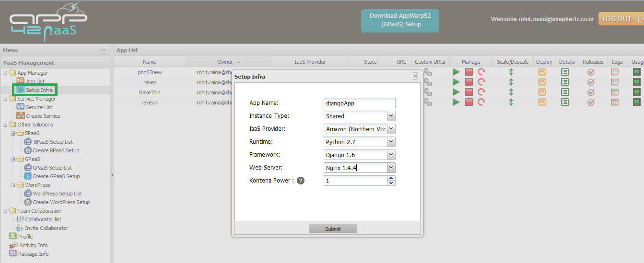Click the Kontena Power help icon
The image size is (644, 263).
pos(301,181)
